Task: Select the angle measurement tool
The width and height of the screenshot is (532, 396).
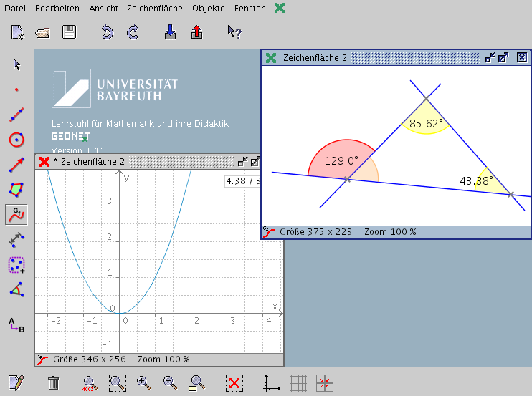Action: click(16, 290)
